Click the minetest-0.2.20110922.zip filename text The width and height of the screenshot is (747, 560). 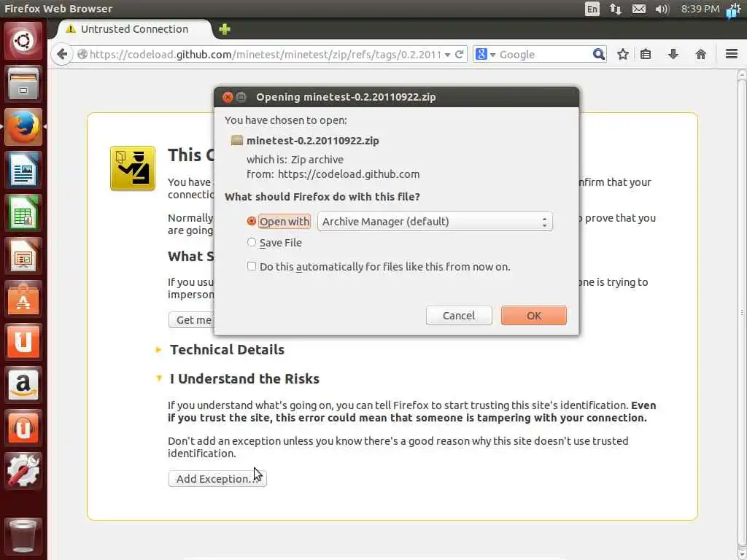pos(312,141)
